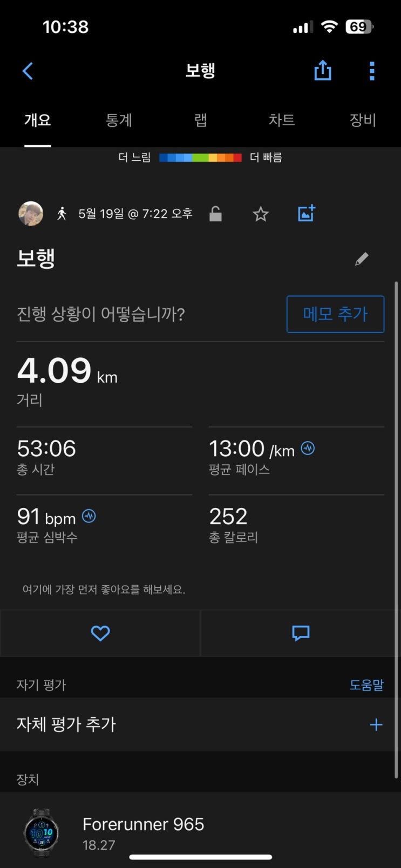
Task: Switch to the 차트 tab
Action: (282, 120)
